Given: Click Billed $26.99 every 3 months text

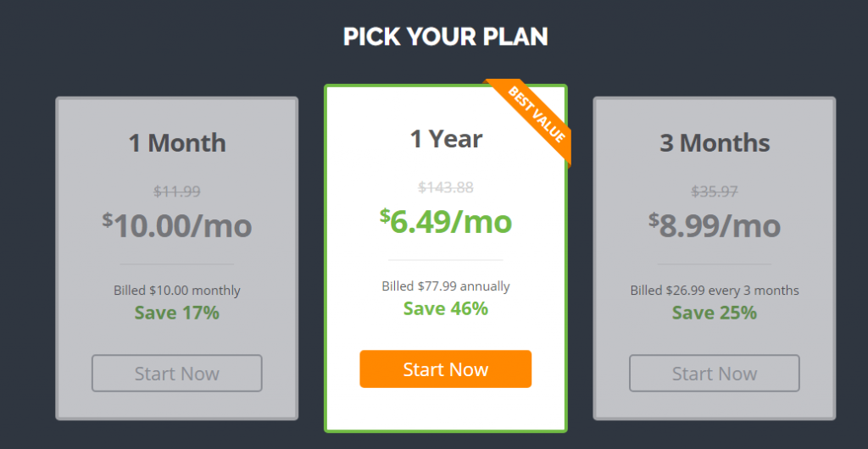Looking at the screenshot, I should coord(715,291).
